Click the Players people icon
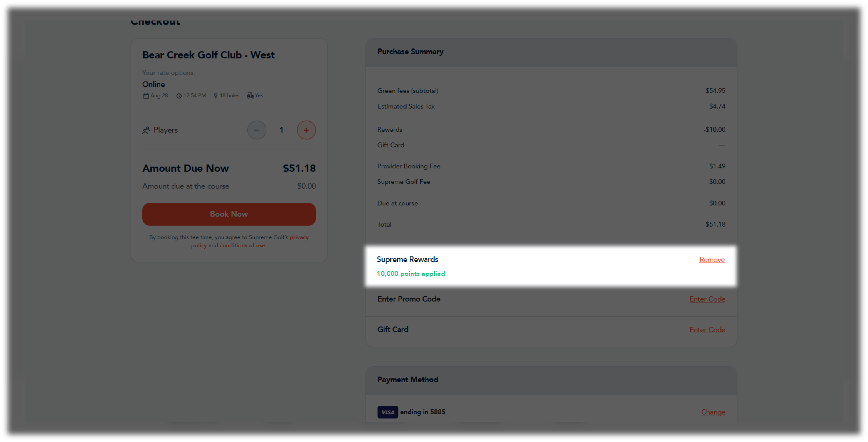Image resolution: width=868 pixels, height=442 pixels. (146, 130)
